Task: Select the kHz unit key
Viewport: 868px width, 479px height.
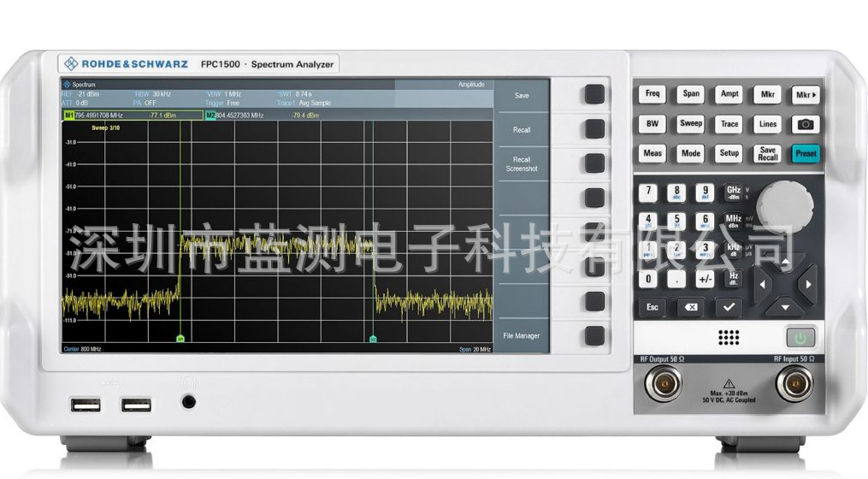Action: (734, 250)
